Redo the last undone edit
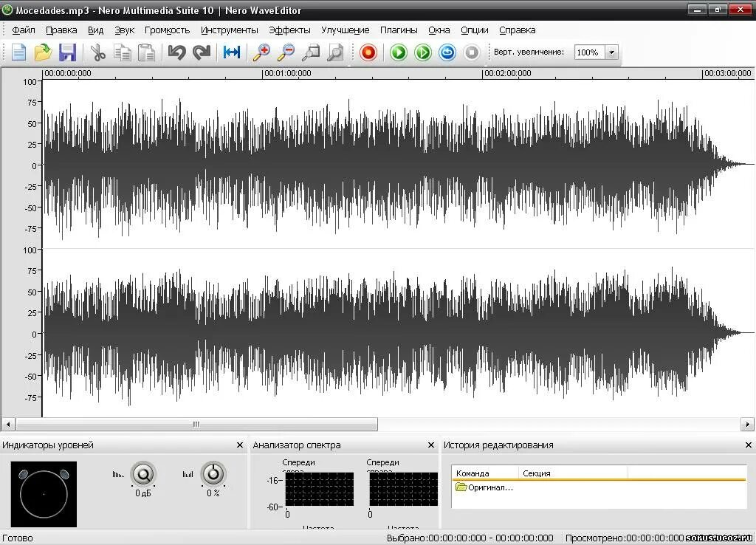 pyautogui.click(x=201, y=52)
